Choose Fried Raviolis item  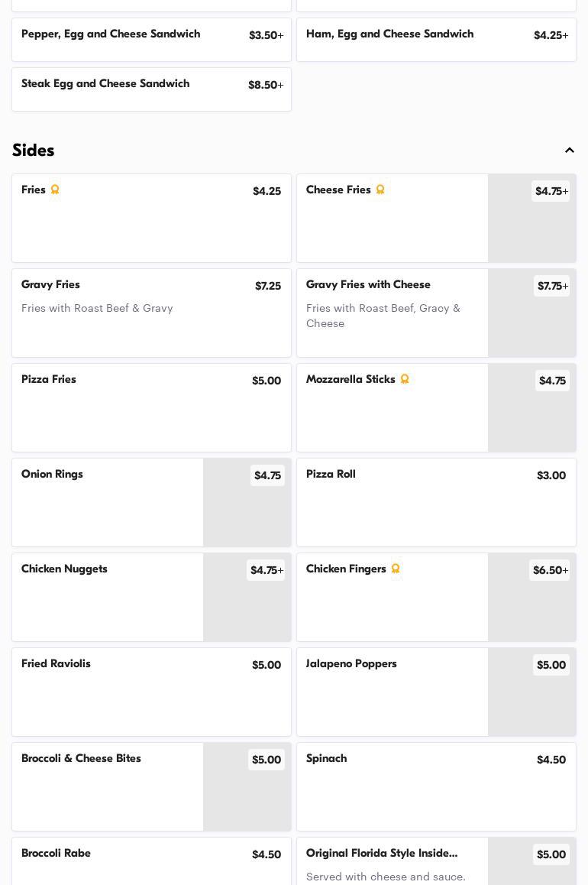click(151, 692)
